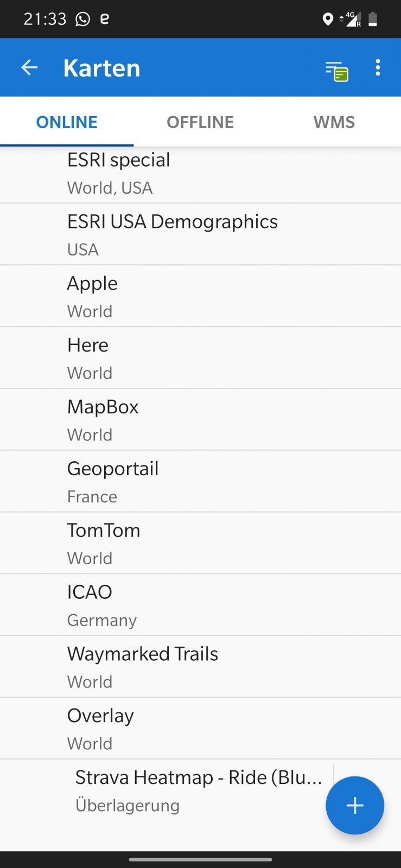The width and height of the screenshot is (401, 868).
Task: Select the TomTom map provider
Action: [200, 544]
